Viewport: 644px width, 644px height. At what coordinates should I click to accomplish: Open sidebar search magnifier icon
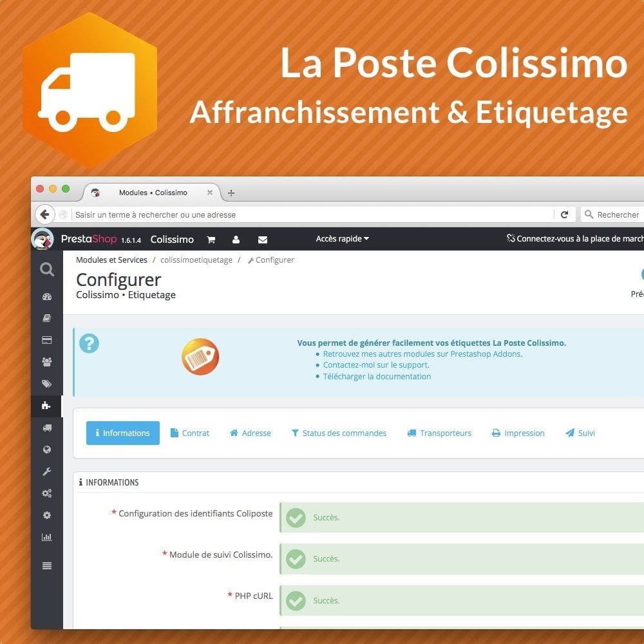(47, 269)
